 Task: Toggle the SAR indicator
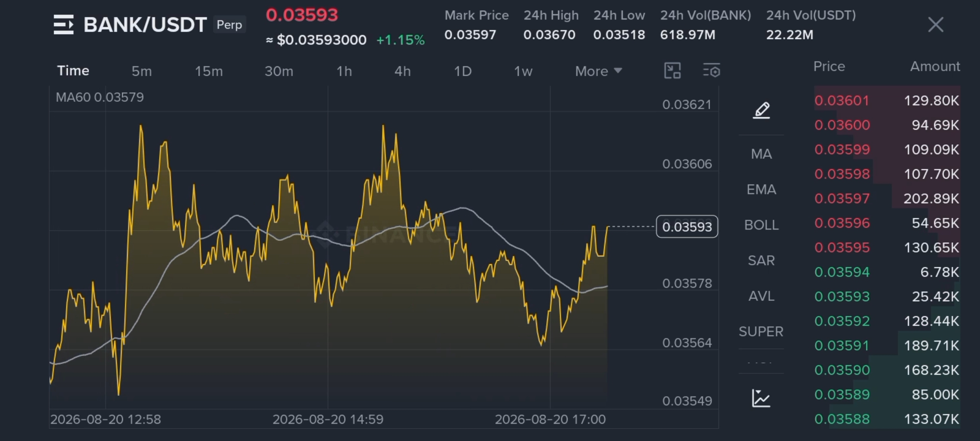[x=761, y=261]
